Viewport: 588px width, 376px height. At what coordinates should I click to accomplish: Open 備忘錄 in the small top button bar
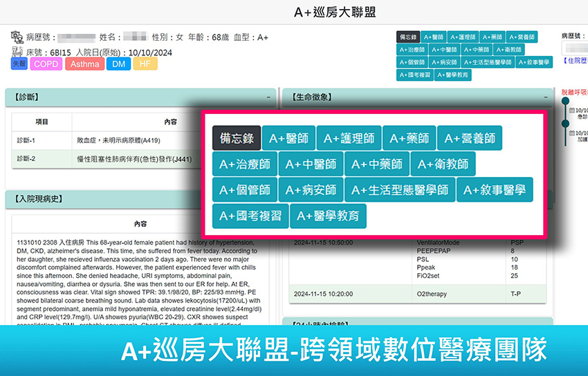pyautogui.click(x=408, y=37)
